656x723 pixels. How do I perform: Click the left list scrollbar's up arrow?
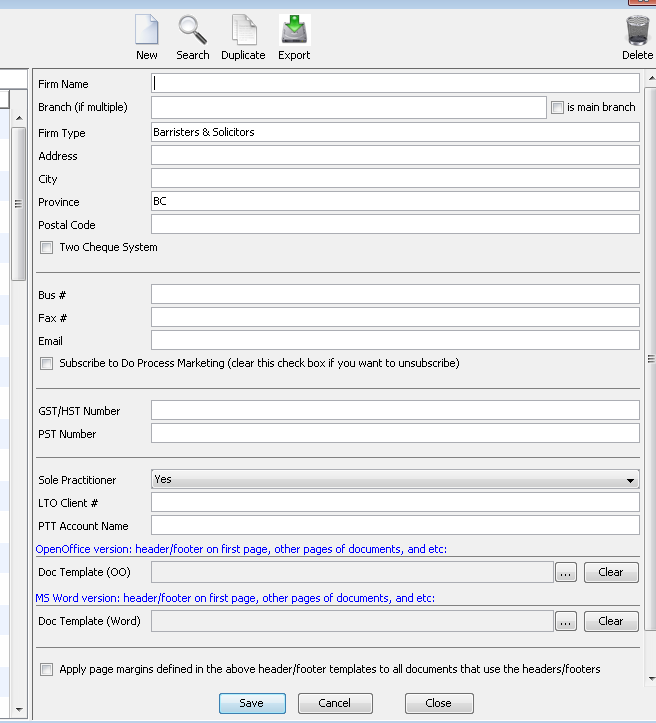pos(19,118)
